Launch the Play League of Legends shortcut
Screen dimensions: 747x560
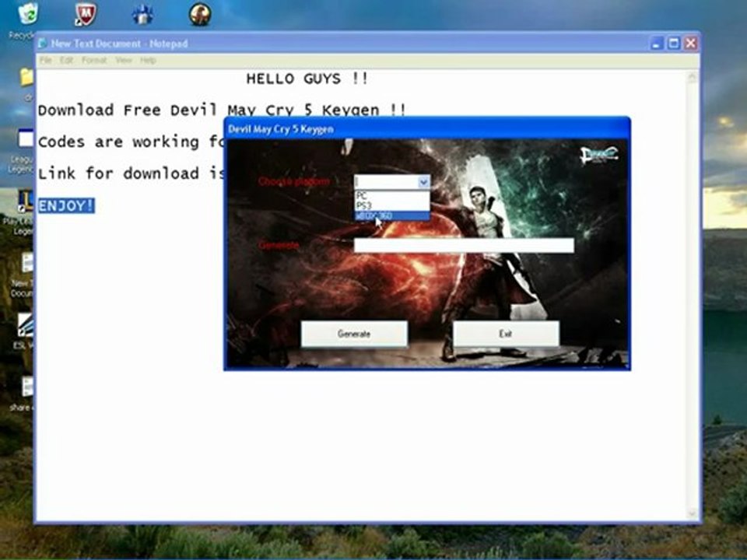(25, 201)
